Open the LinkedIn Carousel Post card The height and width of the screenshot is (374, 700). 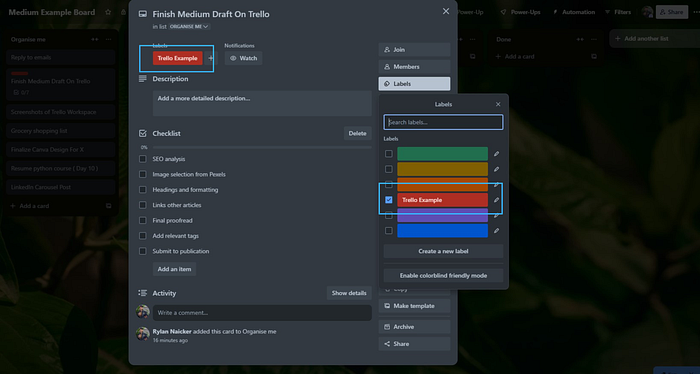(x=61, y=187)
